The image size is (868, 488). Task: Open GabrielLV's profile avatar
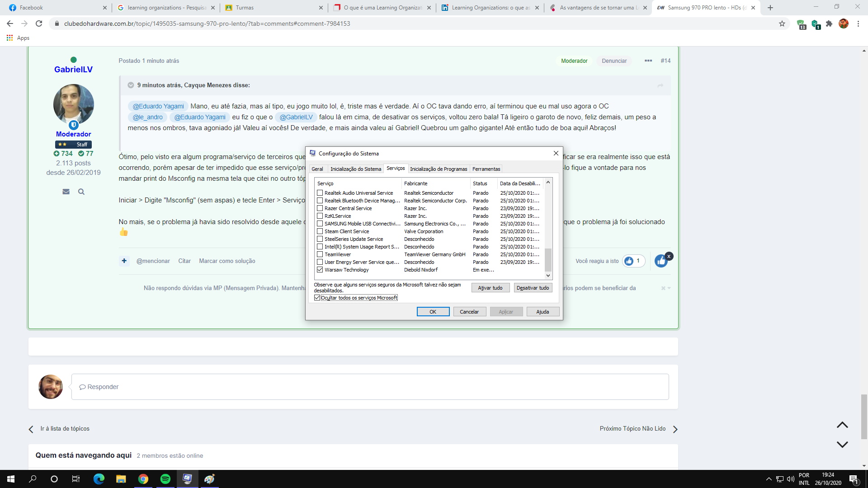(x=74, y=104)
